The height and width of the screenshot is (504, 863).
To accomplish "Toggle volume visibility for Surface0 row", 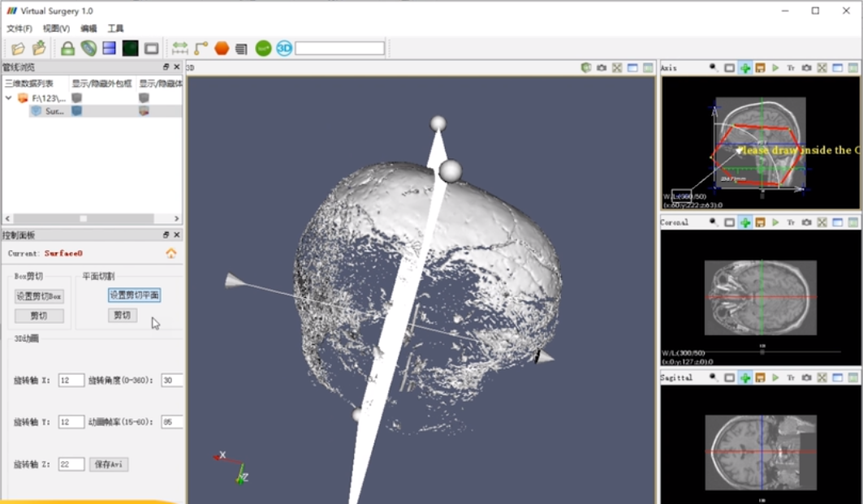I will pyautogui.click(x=144, y=111).
